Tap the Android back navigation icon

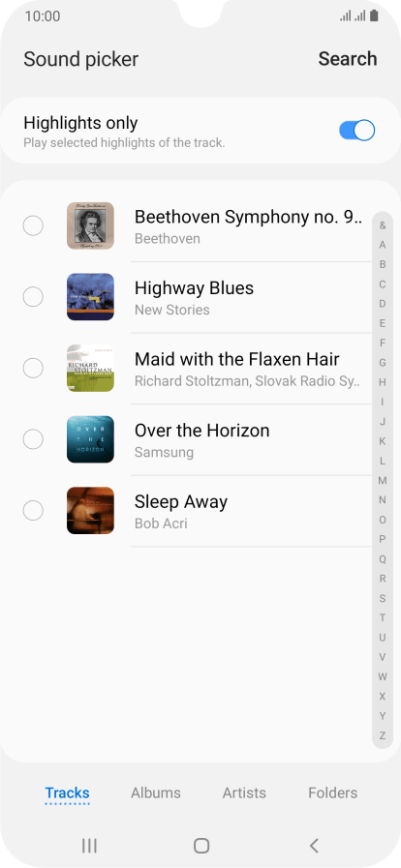pyautogui.click(x=314, y=846)
